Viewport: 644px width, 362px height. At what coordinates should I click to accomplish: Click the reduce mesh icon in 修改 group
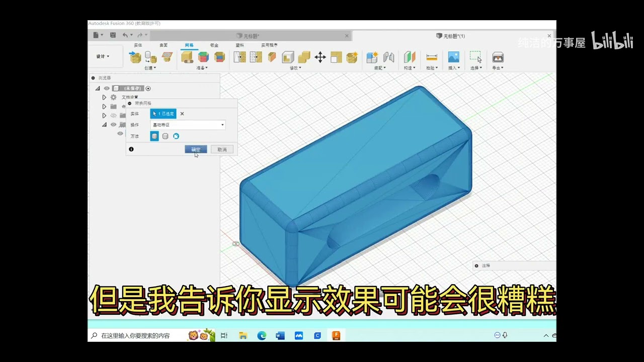[256, 57]
